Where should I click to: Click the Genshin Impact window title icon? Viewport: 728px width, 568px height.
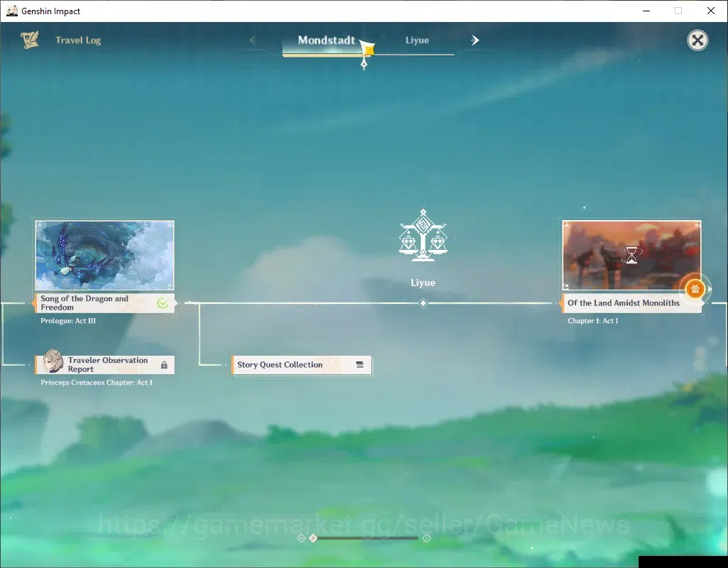click(12, 11)
